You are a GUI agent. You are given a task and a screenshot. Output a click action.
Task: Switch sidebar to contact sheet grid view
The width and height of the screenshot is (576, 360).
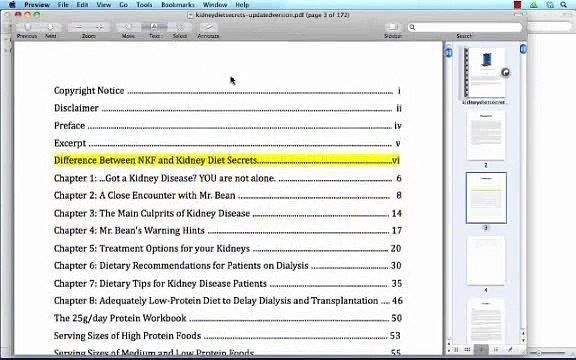468,349
